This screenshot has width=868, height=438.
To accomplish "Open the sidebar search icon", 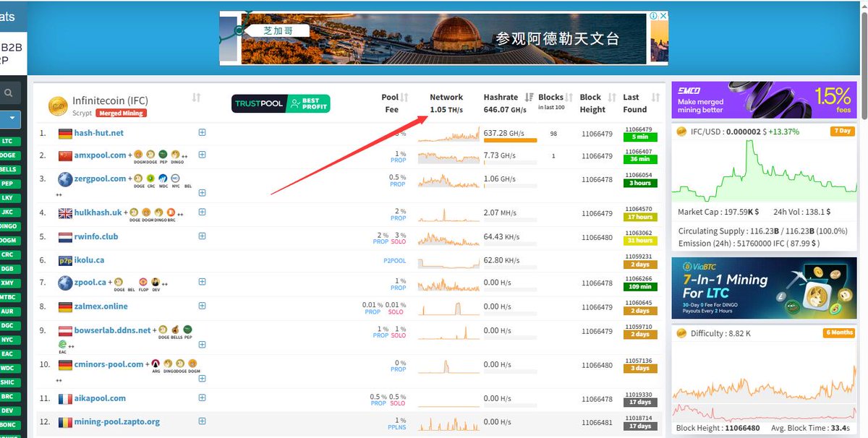I will pyautogui.click(x=8, y=93).
